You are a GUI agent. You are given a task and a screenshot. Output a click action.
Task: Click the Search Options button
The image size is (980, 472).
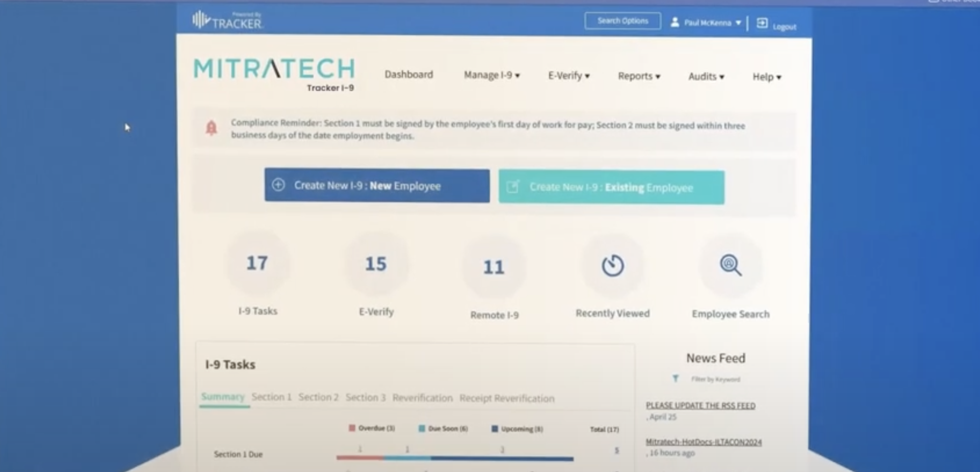click(623, 21)
